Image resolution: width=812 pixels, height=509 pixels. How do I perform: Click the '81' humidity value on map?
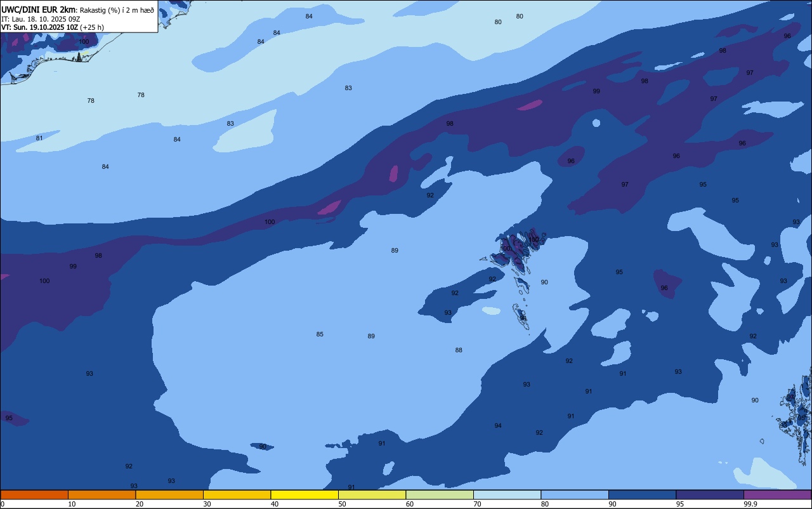[x=39, y=138]
